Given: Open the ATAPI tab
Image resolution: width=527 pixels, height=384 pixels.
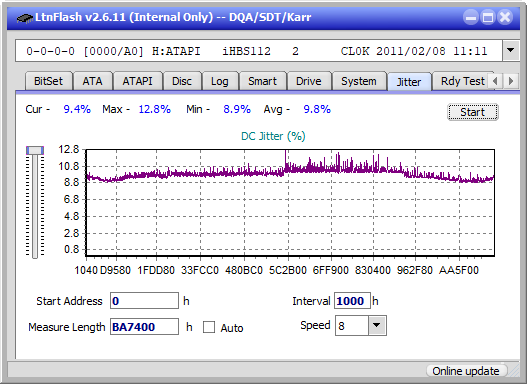Looking at the screenshot, I should click(137, 81).
